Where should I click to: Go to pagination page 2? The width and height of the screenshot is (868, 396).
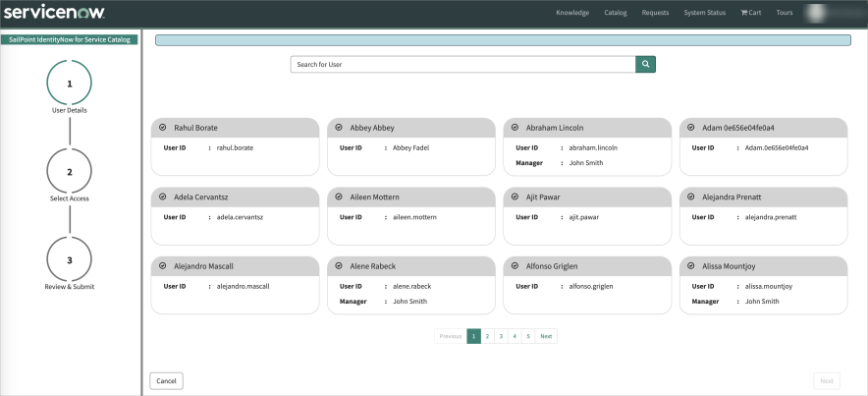(x=487, y=336)
